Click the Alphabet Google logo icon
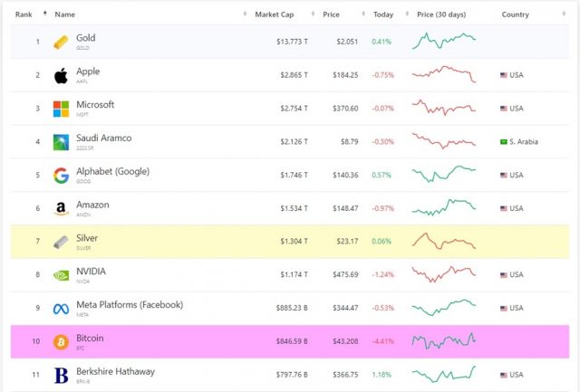Image resolution: width=580 pixels, height=392 pixels. [x=61, y=175]
